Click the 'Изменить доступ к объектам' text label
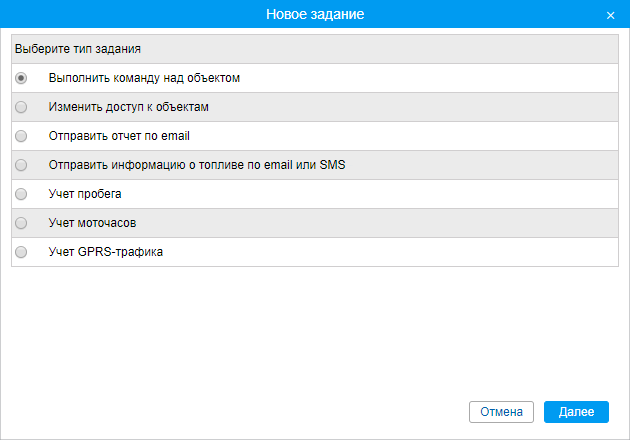This screenshot has width=630, height=440. pyautogui.click(x=129, y=107)
